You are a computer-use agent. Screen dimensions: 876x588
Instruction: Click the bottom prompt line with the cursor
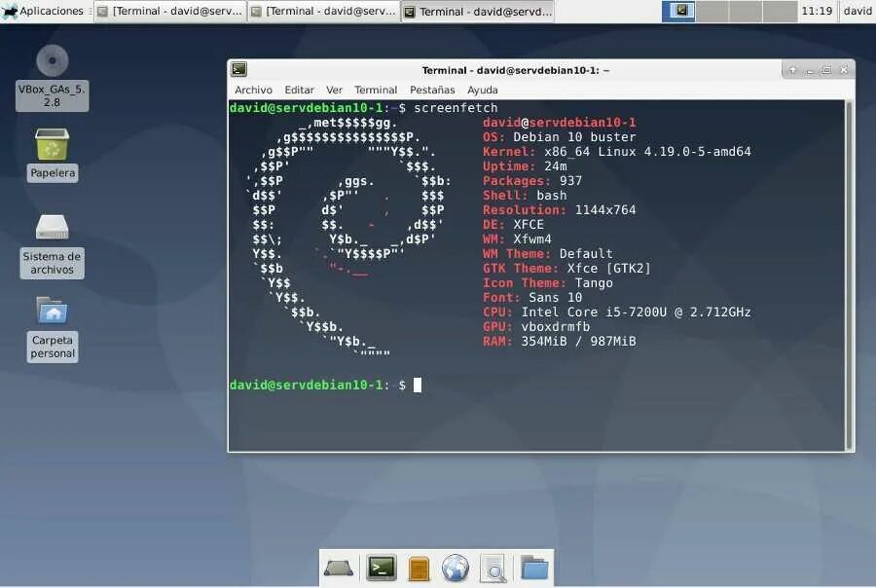[x=325, y=385]
